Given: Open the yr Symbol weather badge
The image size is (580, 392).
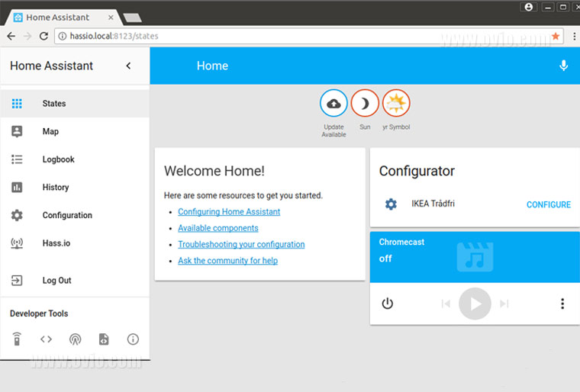Looking at the screenshot, I should point(396,103).
